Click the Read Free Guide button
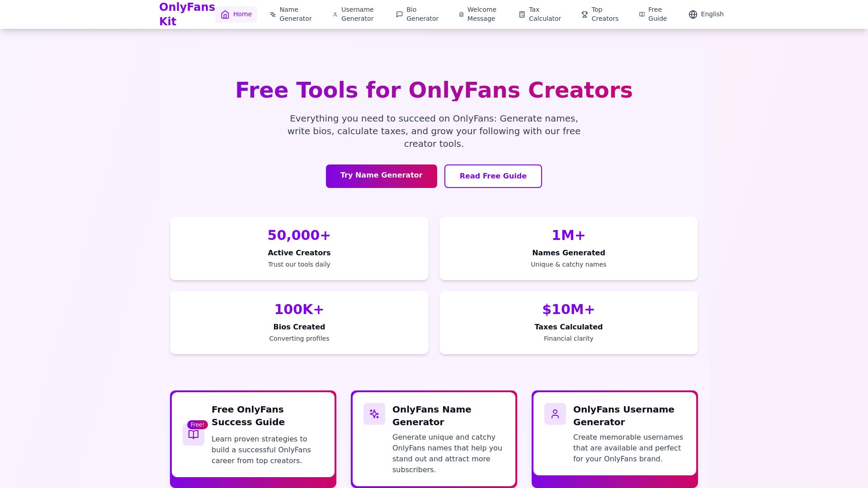The height and width of the screenshot is (488, 868). 493,176
